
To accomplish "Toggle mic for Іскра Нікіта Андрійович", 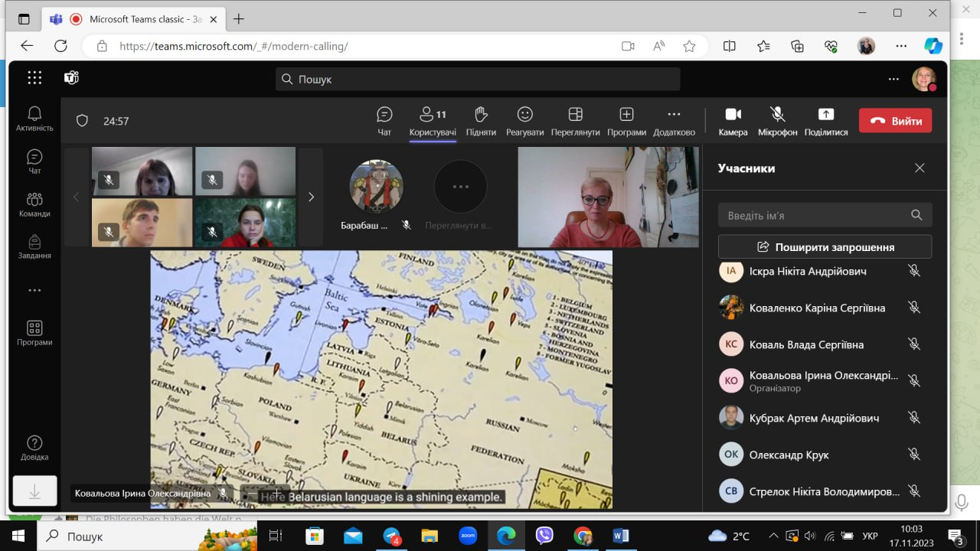I will (913, 271).
